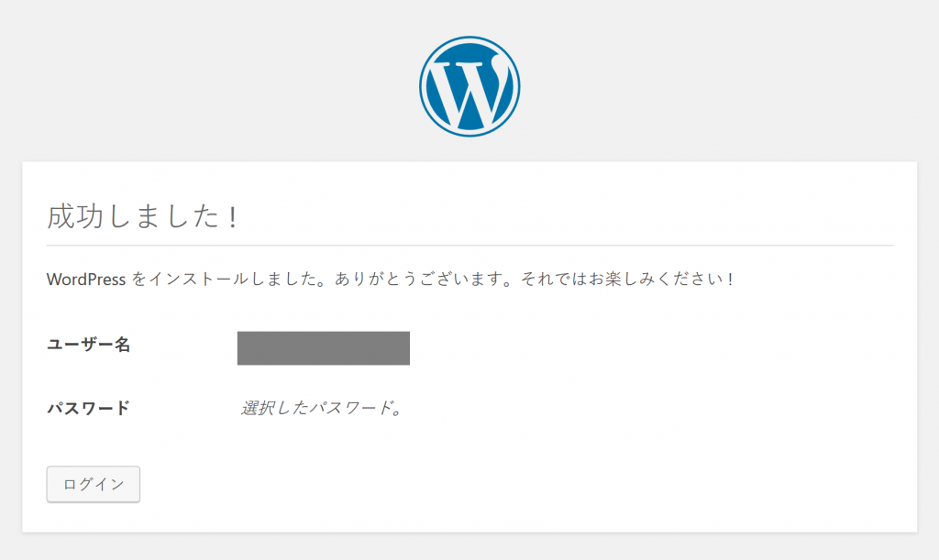The image size is (939, 560).
Task: Click the しました text in the heading
Action: [161, 217]
